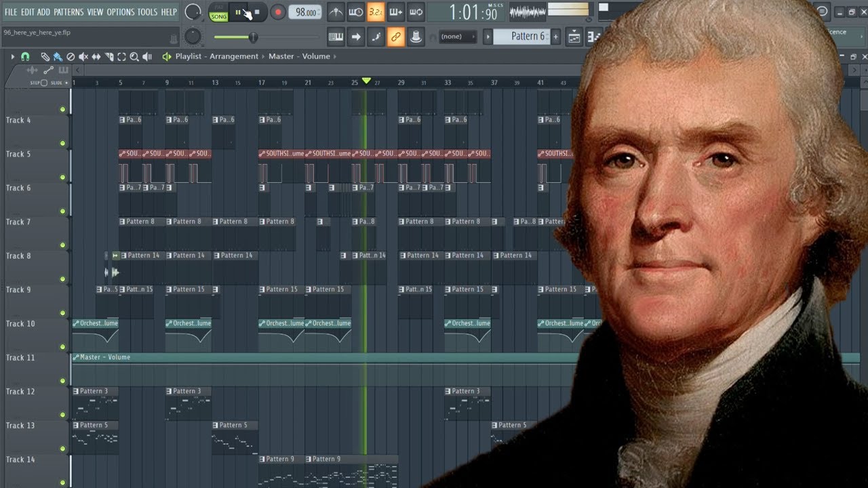Enable typing keyboard to piano icon
Viewport: 868px width, 488px height.
pyautogui.click(x=336, y=37)
